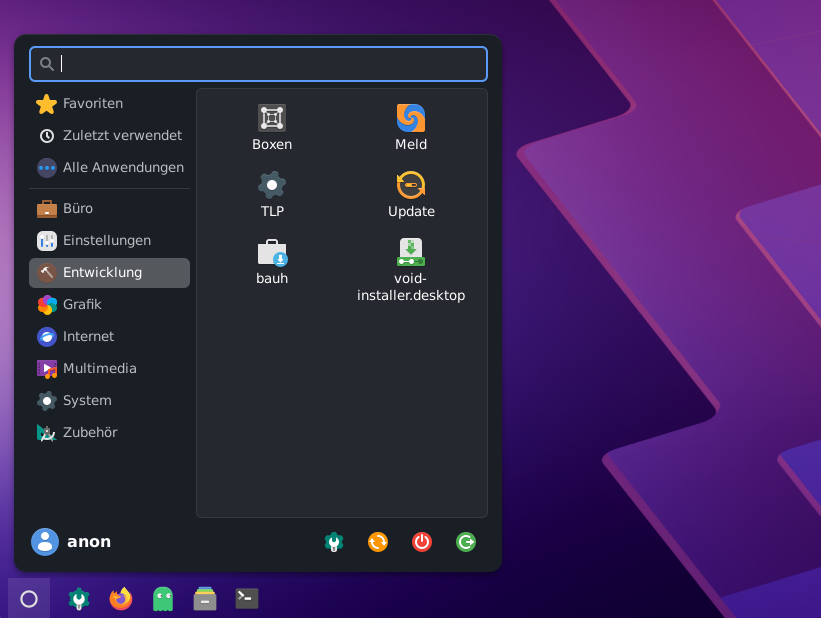
Task: Click the red power button in menu
Action: pyautogui.click(x=422, y=542)
